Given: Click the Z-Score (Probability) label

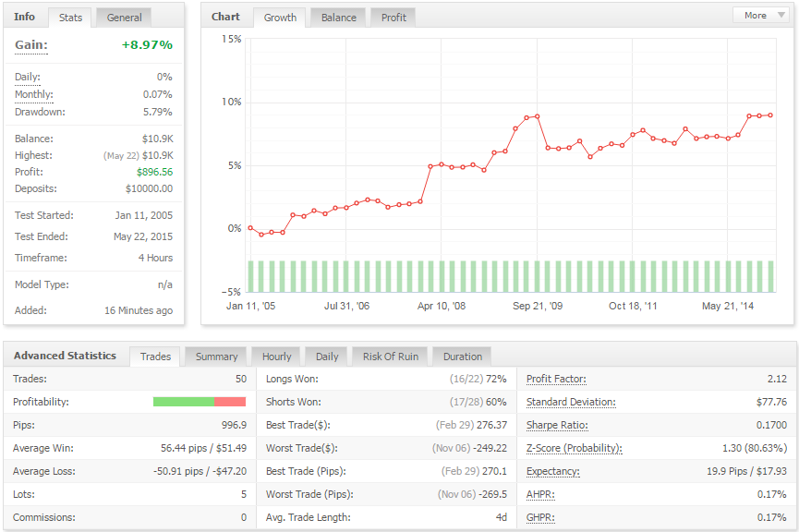Looking at the screenshot, I should tap(575, 449).
